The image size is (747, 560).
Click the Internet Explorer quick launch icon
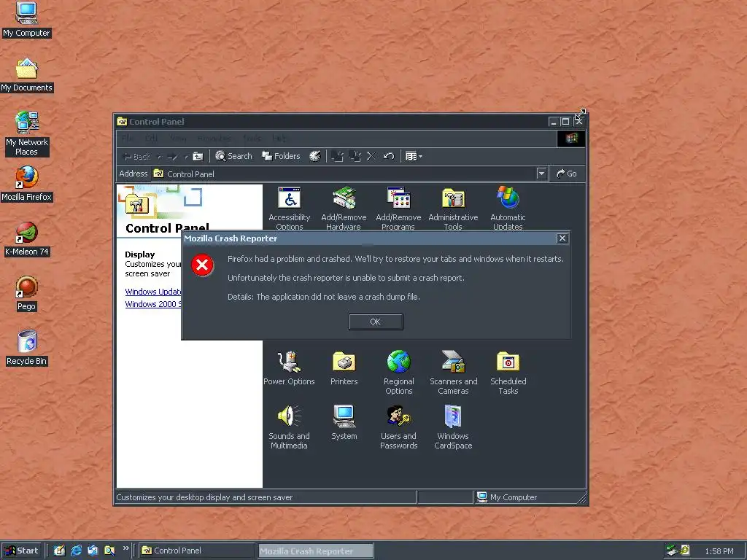[76, 551]
